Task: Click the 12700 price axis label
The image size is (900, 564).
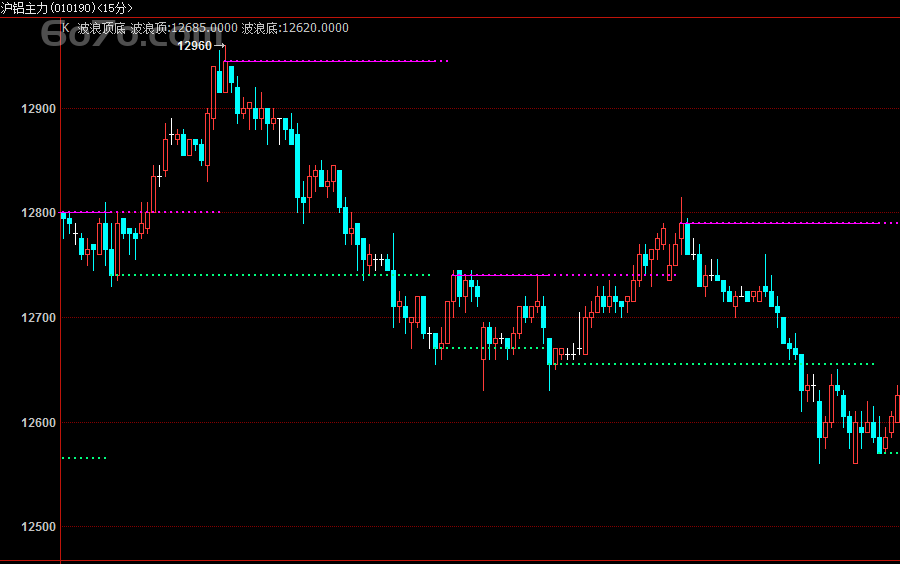Action: coord(39,318)
